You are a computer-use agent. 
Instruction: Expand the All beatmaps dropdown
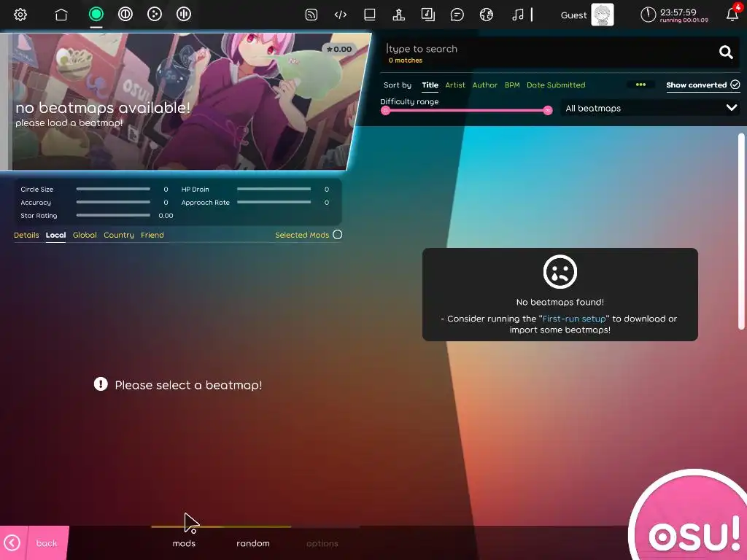(651, 108)
